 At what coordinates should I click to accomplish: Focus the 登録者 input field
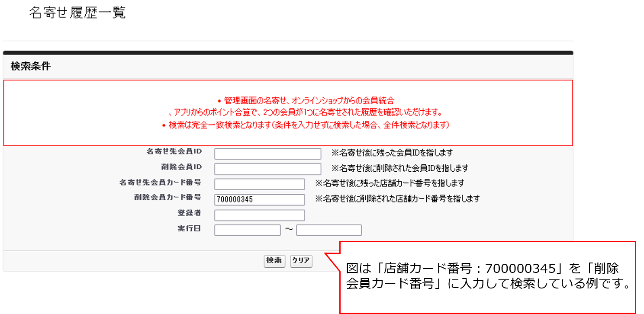[260, 215]
